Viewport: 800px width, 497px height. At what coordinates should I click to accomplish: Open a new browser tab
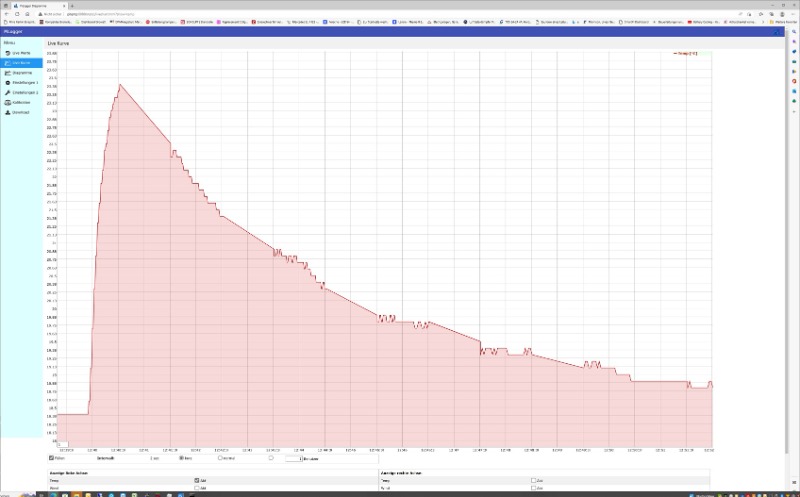(71, 5)
